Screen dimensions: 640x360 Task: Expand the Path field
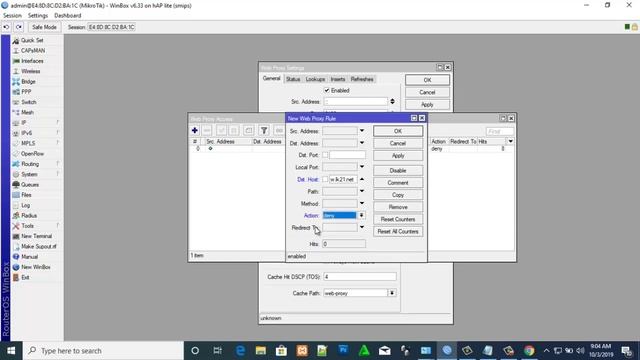(x=362, y=191)
